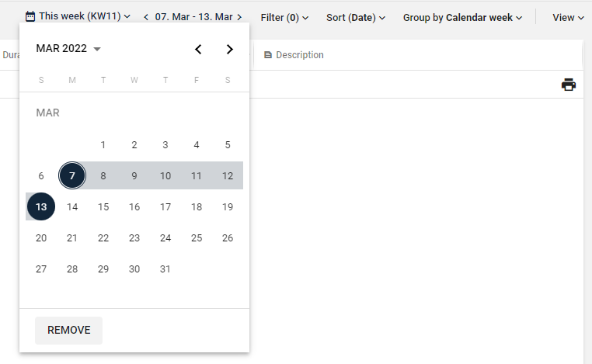Open the MAR 2022 month-year picker
The image size is (592, 364).
tap(68, 49)
